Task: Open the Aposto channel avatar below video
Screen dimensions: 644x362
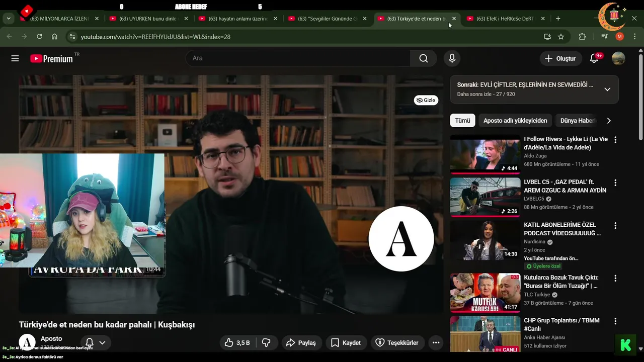Action: point(27,342)
